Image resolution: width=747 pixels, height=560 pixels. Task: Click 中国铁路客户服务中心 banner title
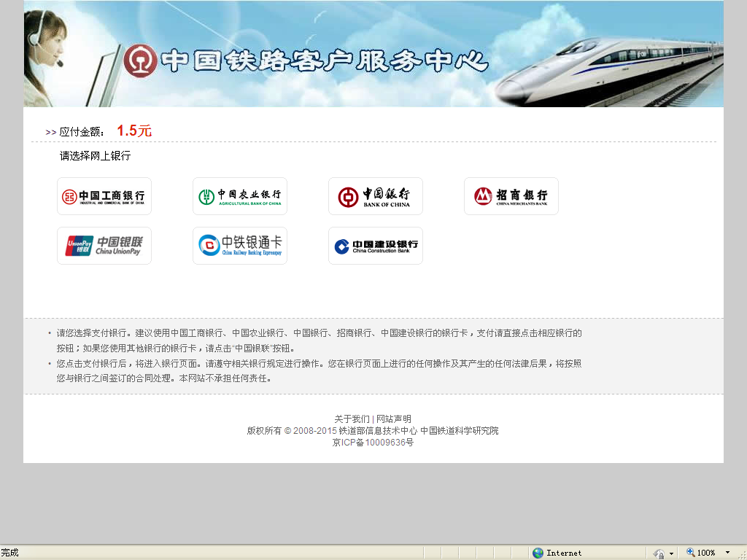325,61
